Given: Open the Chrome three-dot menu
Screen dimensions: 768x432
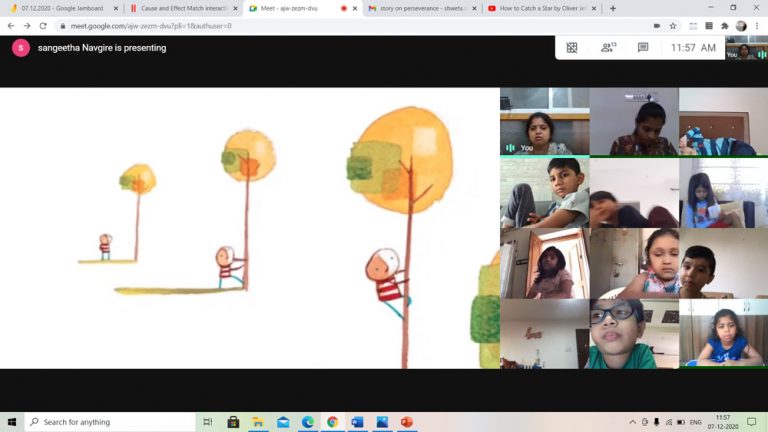Looking at the screenshot, I should 757,26.
